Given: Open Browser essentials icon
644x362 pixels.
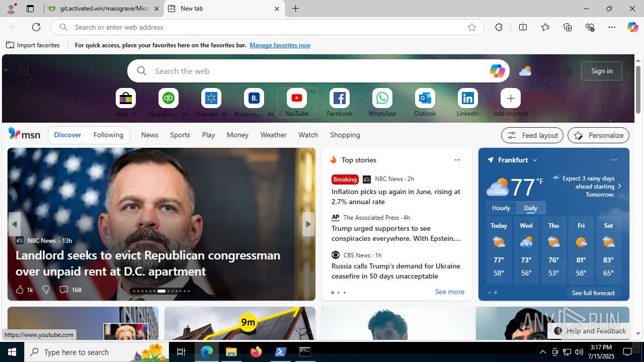Looking at the screenshot, I should coord(590,27).
